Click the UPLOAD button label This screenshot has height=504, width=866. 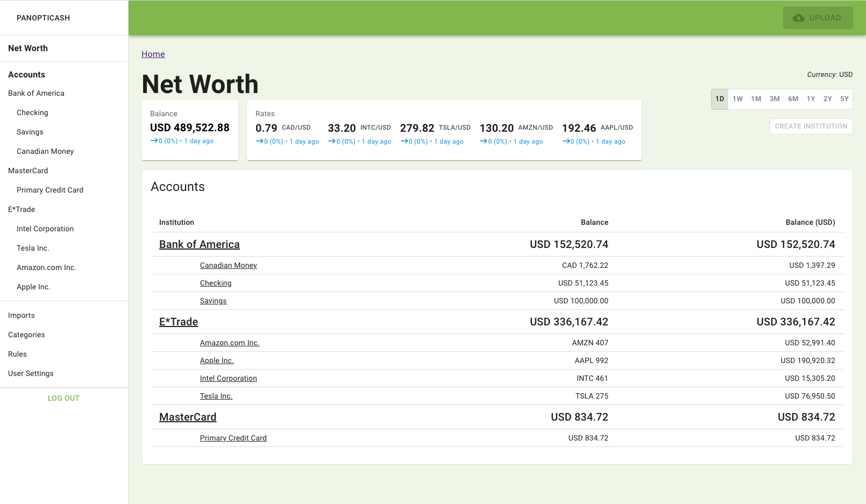(825, 18)
